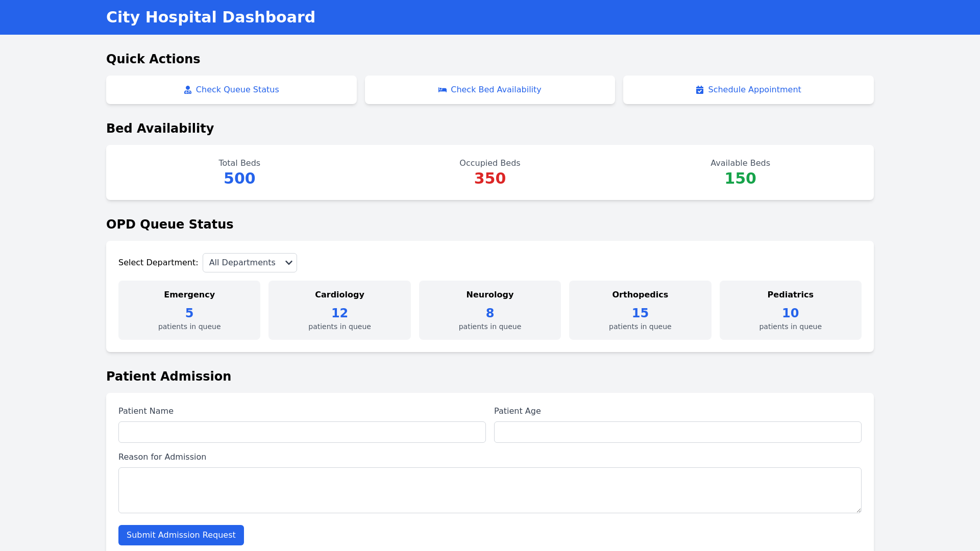
Task: Click the Available Beds count of 150
Action: [x=740, y=179]
